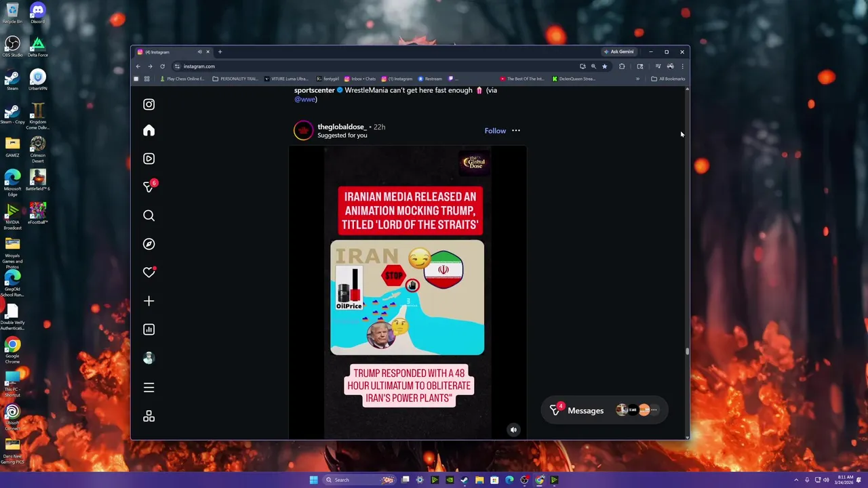Go to Instagram Home feed icon
The image size is (868, 488).
[x=149, y=131]
